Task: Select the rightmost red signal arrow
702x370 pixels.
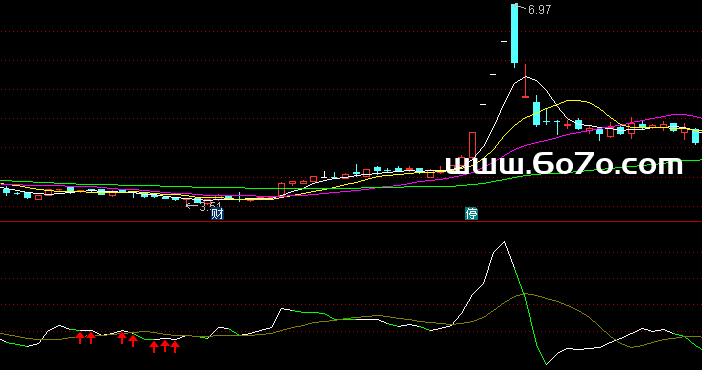Action: click(x=175, y=346)
